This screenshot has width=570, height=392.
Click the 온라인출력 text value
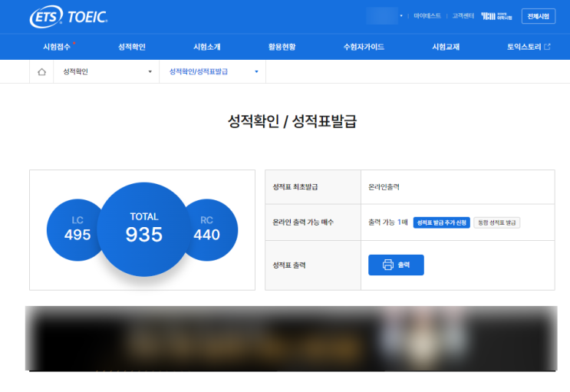pyautogui.click(x=384, y=187)
